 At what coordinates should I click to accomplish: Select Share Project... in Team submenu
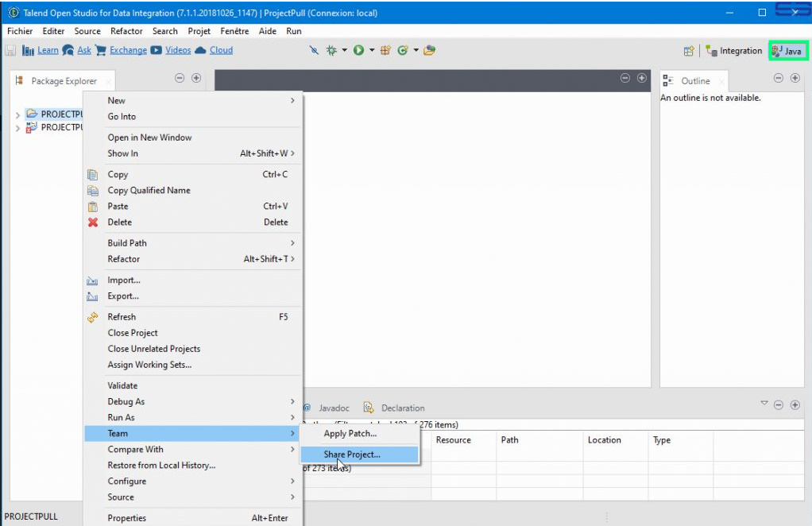pos(359,454)
